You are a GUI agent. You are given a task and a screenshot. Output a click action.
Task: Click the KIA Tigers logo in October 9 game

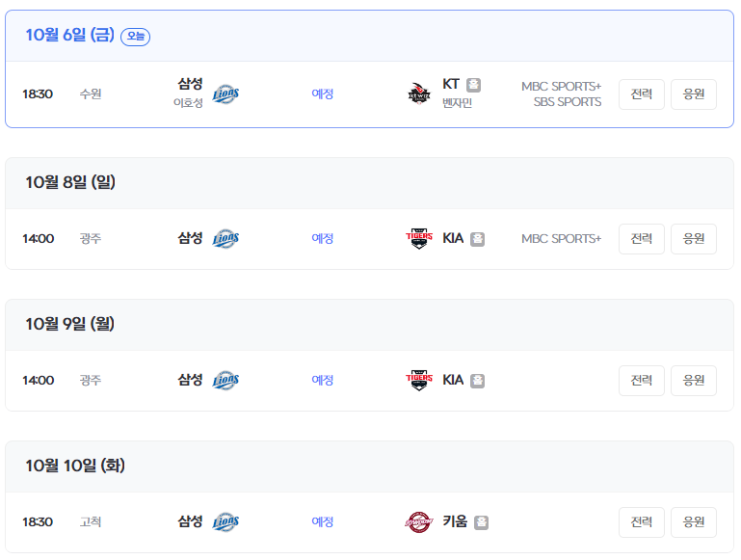420,380
